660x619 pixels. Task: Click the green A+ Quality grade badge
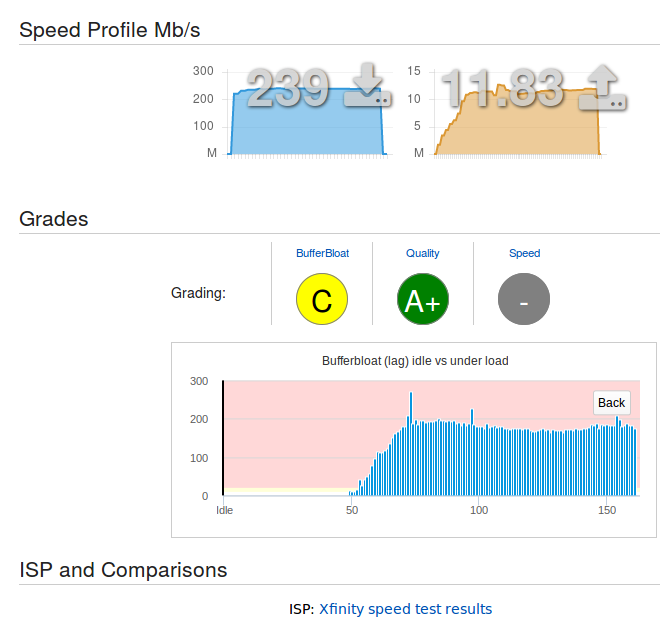423,299
